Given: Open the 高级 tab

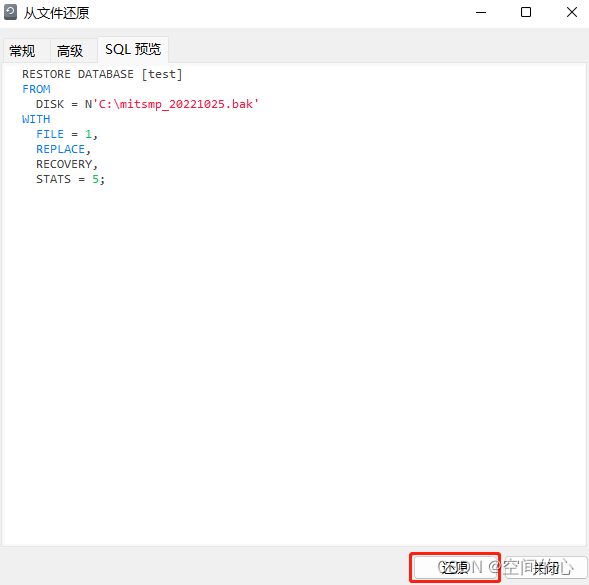Looking at the screenshot, I should [70, 51].
